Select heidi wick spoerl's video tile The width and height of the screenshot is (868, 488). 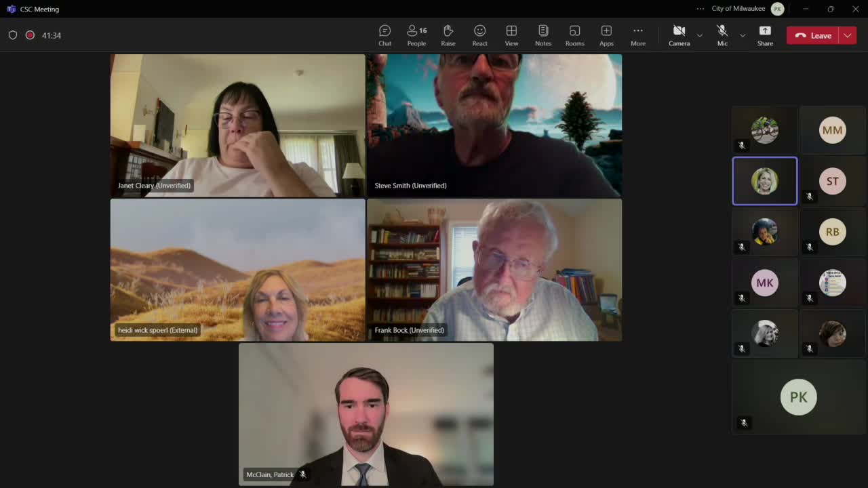(237, 270)
